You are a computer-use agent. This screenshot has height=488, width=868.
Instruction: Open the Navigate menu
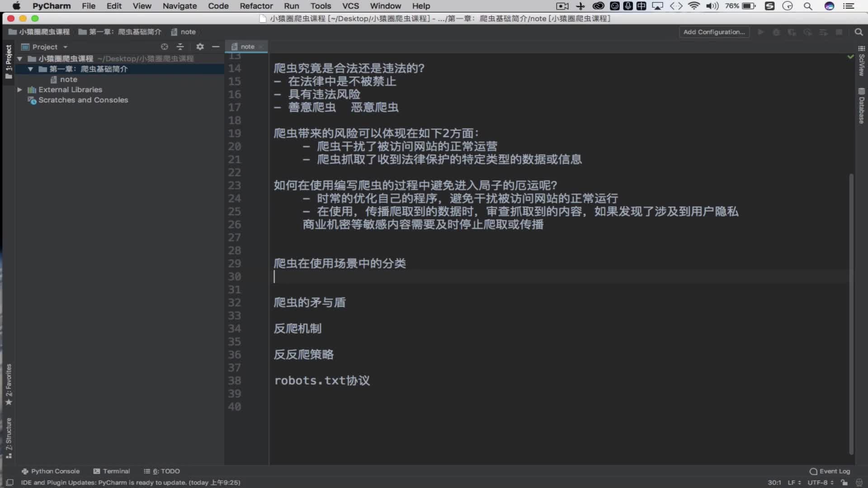pyautogui.click(x=179, y=6)
